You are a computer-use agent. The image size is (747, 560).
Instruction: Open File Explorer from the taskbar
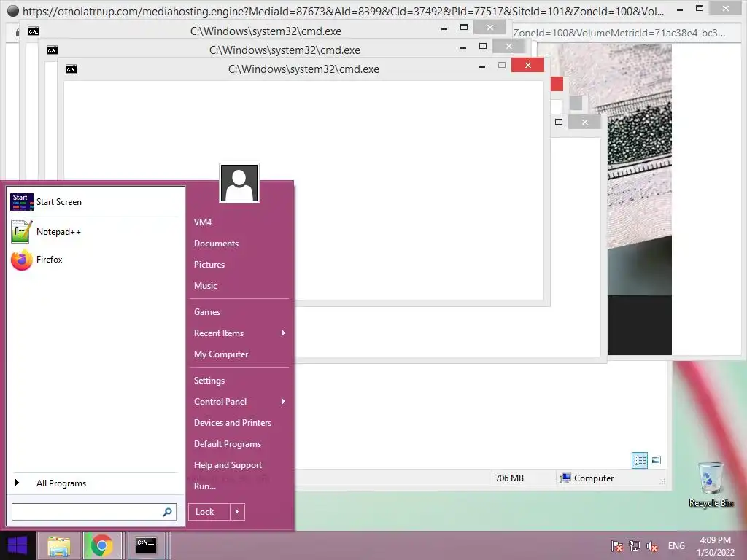[58, 545]
